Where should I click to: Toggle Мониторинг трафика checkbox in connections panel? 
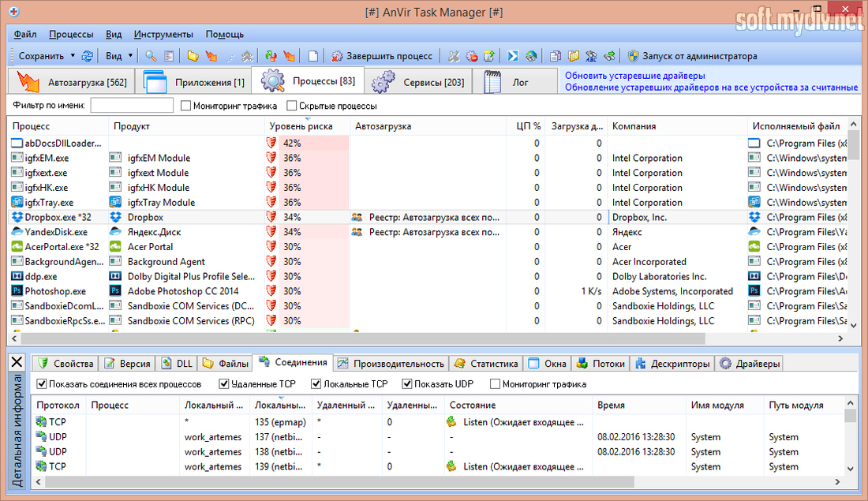[496, 383]
